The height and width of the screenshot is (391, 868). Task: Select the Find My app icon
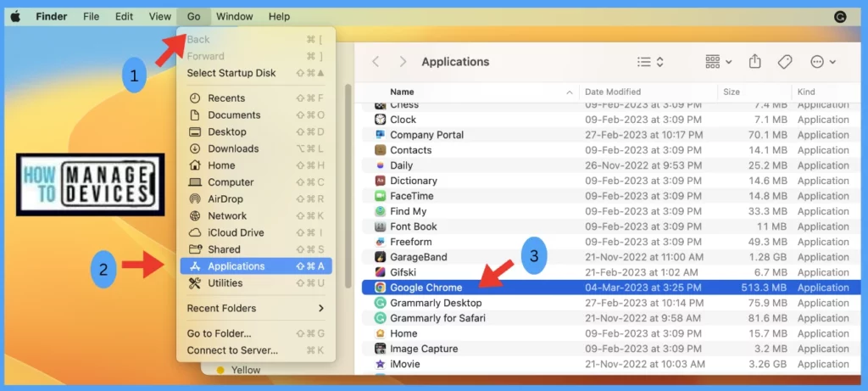[380, 211]
